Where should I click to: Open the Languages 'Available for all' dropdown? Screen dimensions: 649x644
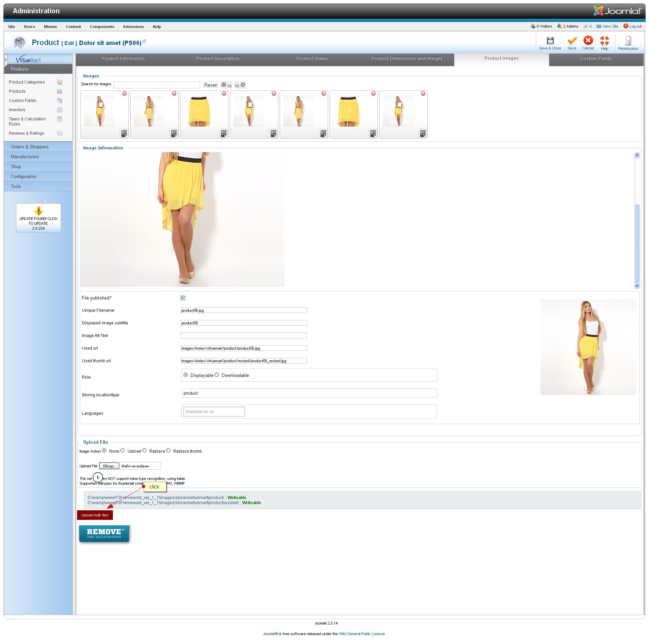[214, 412]
